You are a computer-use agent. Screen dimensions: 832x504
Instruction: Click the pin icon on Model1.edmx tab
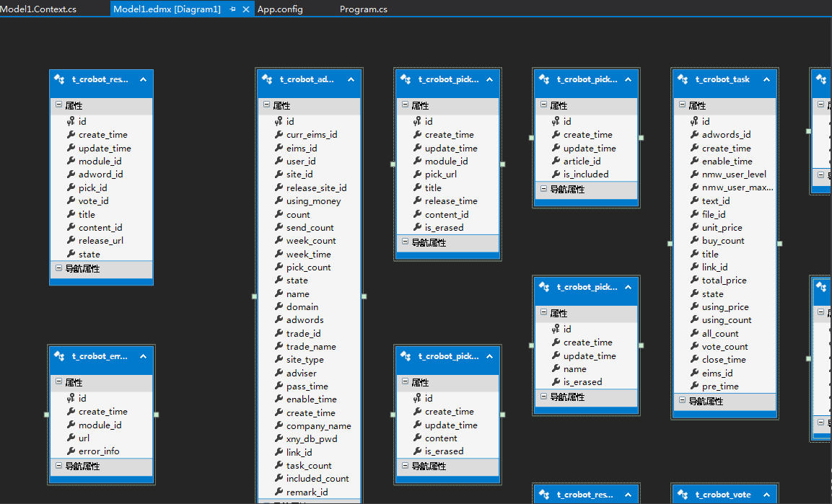[x=232, y=9]
